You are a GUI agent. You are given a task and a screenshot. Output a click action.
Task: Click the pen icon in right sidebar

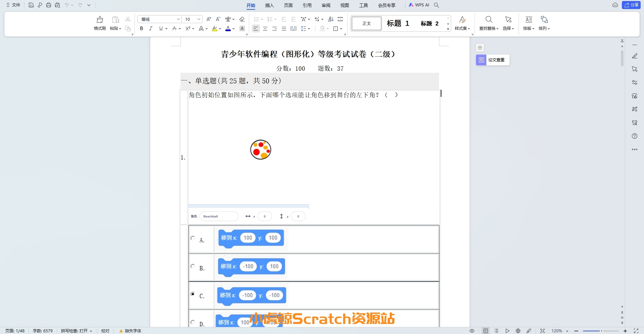(x=635, y=56)
